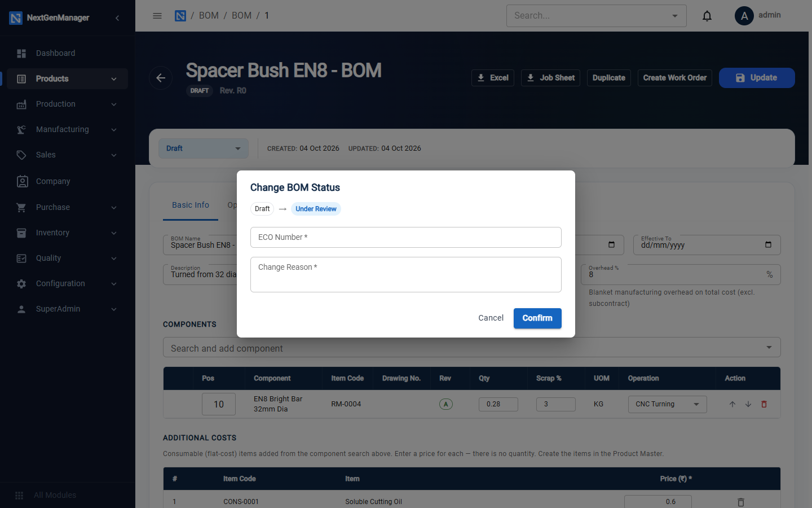Delete the Soluble Cutting Oil cost row
The width and height of the screenshot is (812, 508).
[x=741, y=502]
